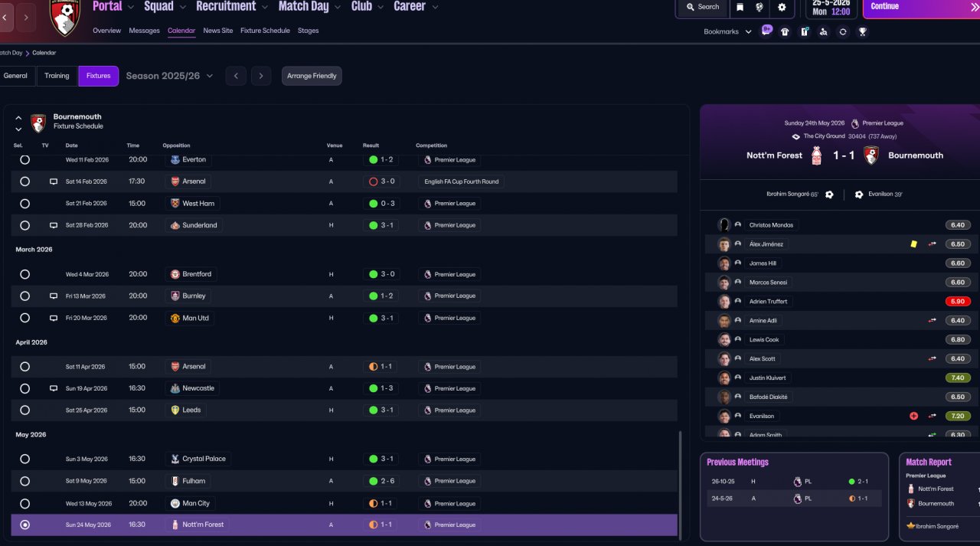Select the Crystal Palace fixture radio button
Viewport: 980px width, 546px height.
[x=24, y=459]
